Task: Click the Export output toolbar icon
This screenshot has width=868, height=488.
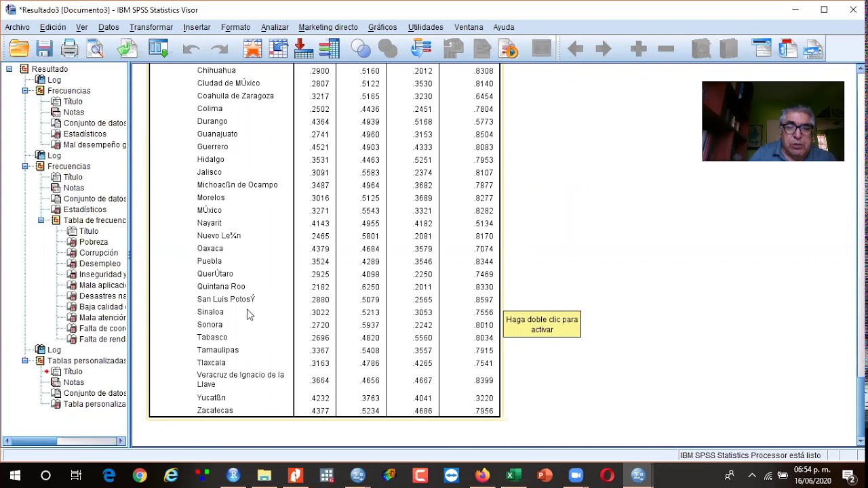Action: pyautogui.click(x=127, y=49)
